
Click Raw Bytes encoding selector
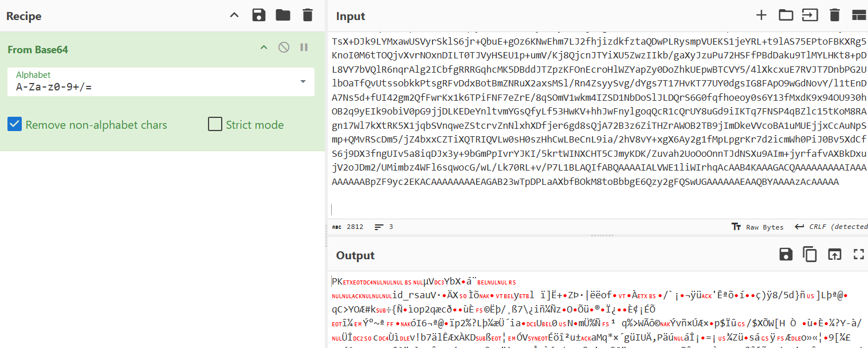(x=757, y=227)
